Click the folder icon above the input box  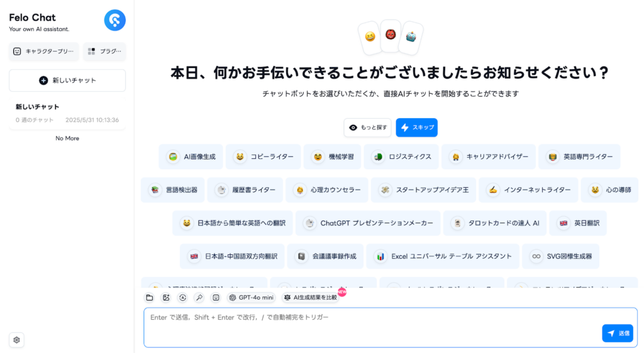pyautogui.click(x=150, y=298)
